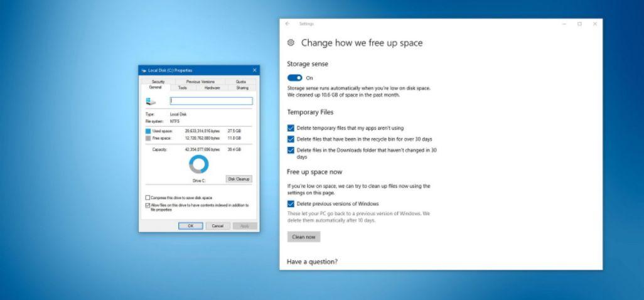The image size is (644, 300).
Task: Click 'We cleaned up 10.6 GB' status text
Action: [343, 95]
